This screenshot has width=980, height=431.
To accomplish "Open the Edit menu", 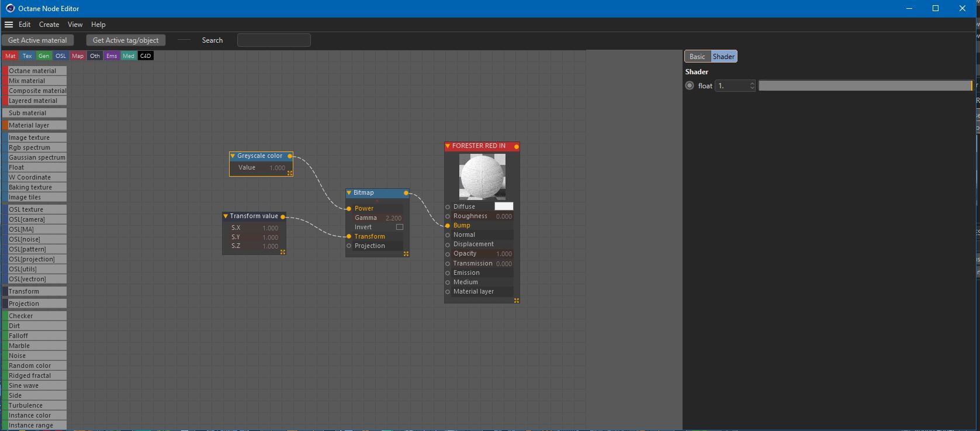I will coord(25,25).
